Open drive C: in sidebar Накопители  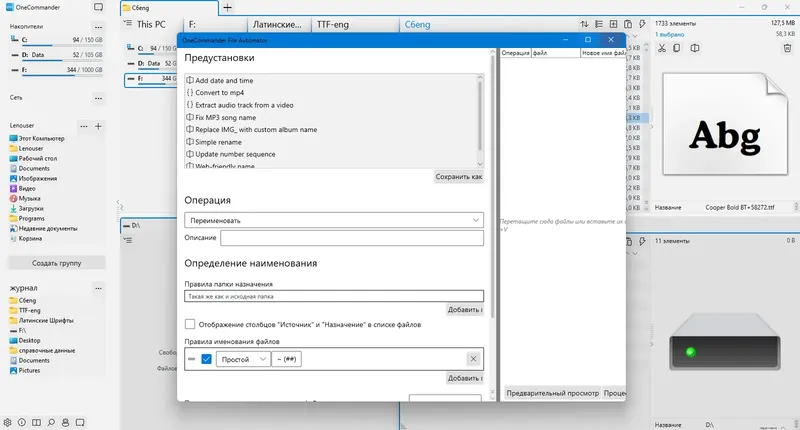pyautogui.click(x=56, y=40)
